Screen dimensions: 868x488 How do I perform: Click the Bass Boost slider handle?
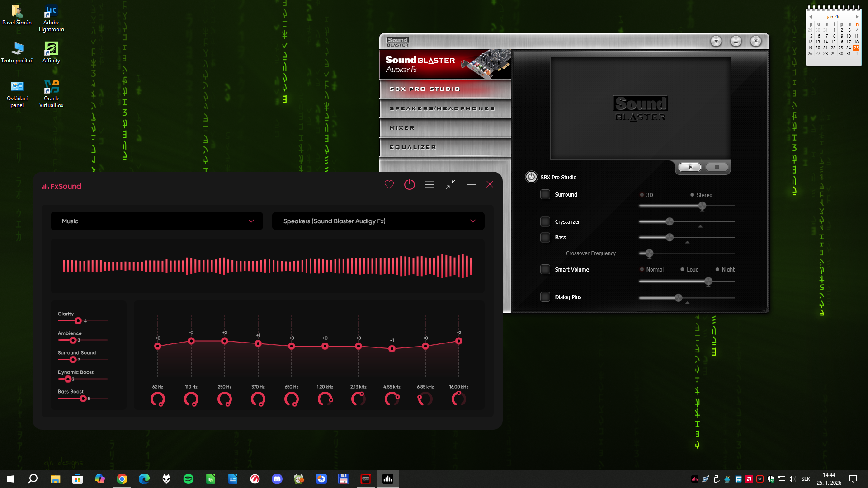[83, 399]
